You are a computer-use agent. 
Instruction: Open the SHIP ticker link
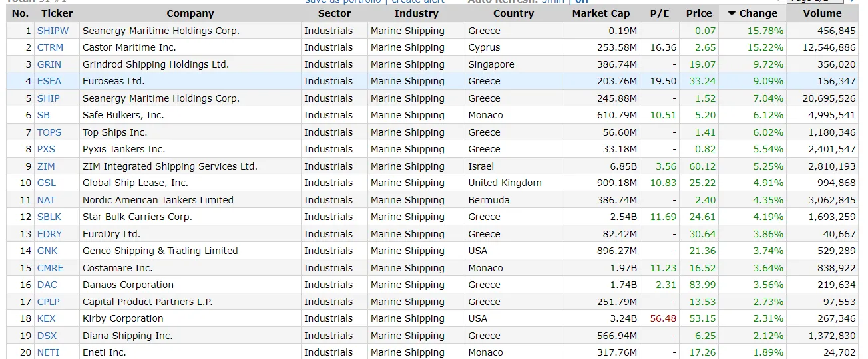click(x=49, y=98)
